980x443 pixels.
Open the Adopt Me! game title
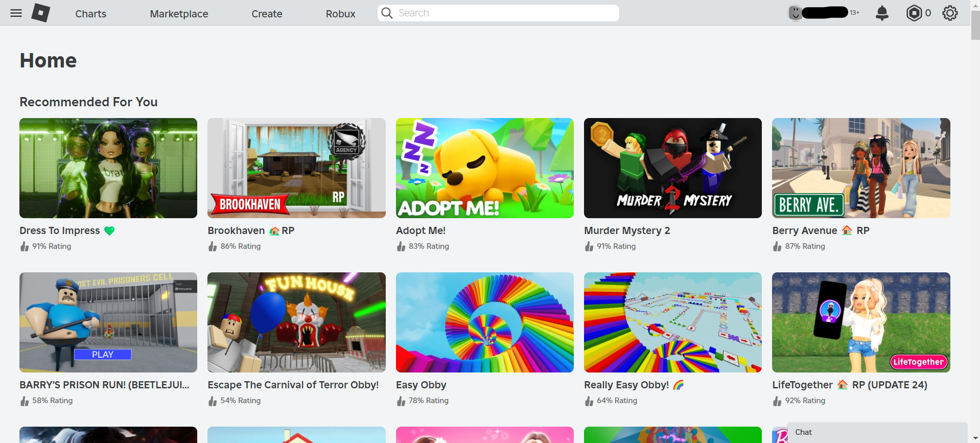point(421,230)
